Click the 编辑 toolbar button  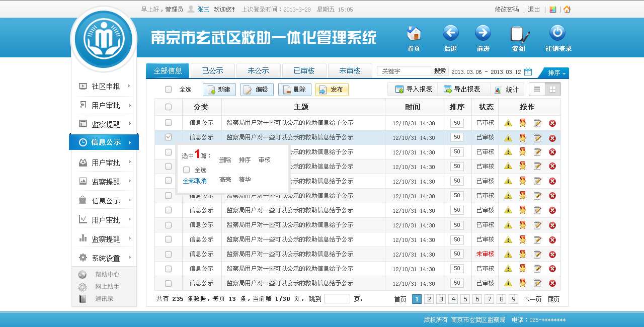coord(257,90)
